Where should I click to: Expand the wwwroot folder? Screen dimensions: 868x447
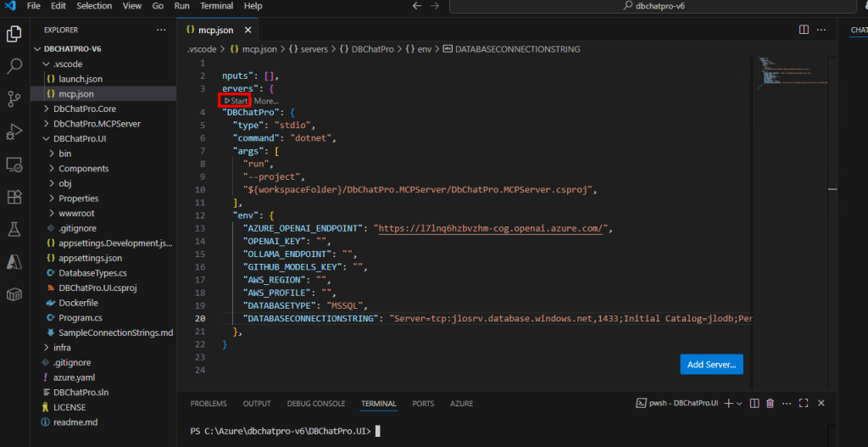(103, 213)
